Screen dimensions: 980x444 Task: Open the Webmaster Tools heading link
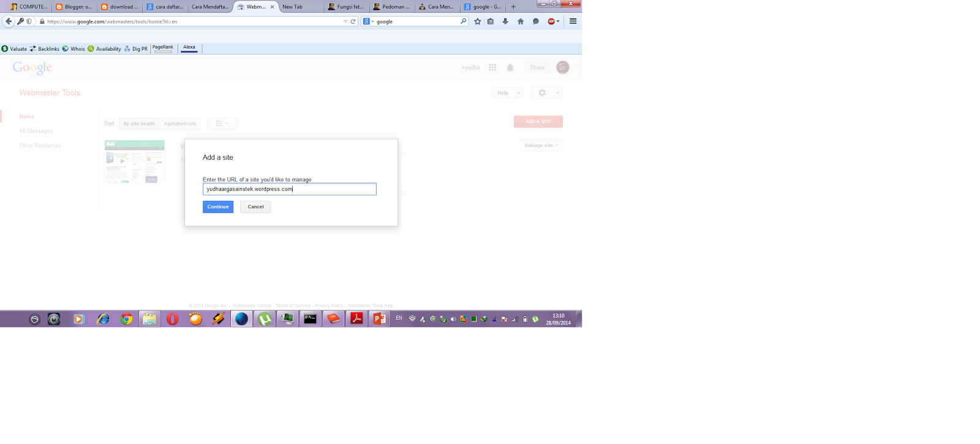tap(50, 92)
